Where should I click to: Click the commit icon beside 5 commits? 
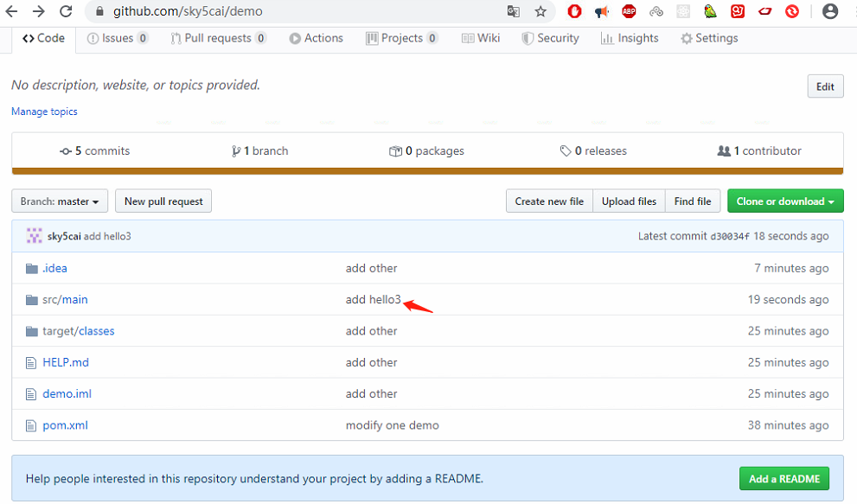66,150
